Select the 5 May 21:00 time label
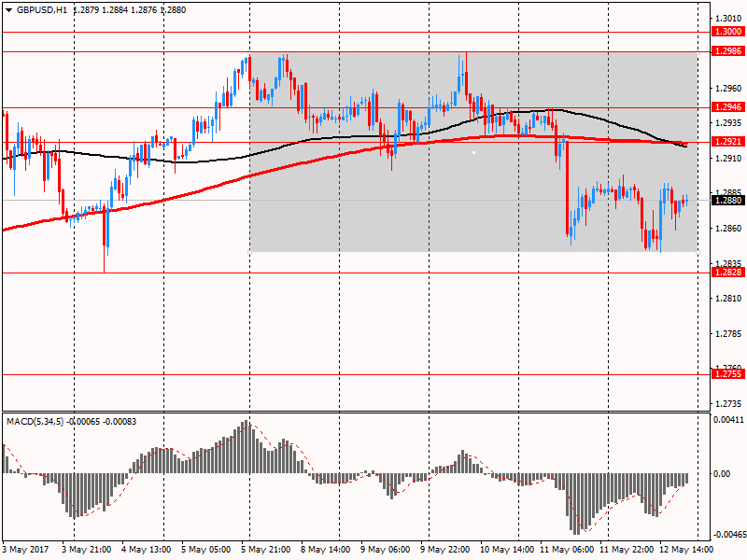Viewport: 747px width, 560px height. tap(266, 550)
